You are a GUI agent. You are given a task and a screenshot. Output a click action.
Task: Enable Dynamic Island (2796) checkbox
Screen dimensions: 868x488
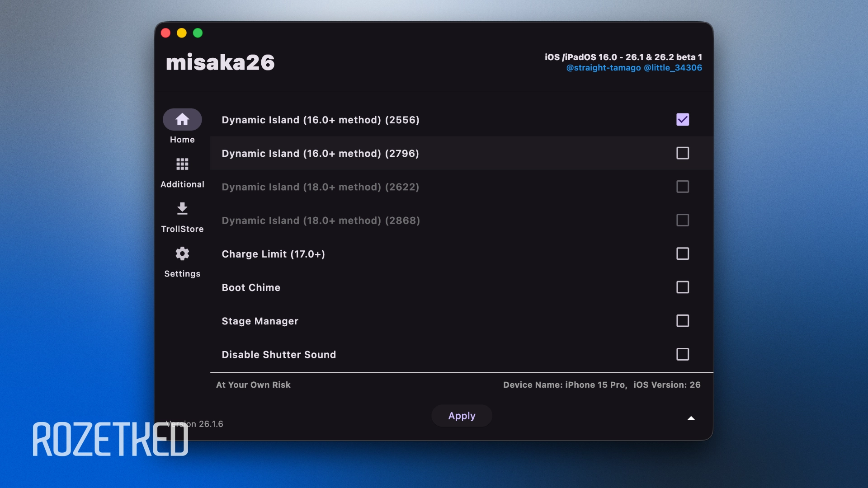tap(682, 153)
